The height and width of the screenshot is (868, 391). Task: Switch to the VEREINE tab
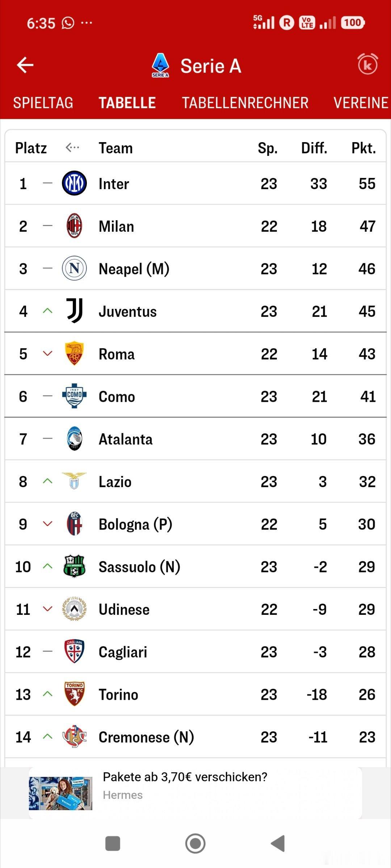[361, 103]
